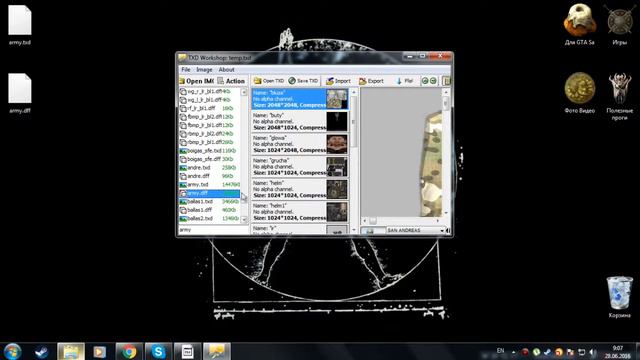The height and width of the screenshot is (360, 640).
Task: Open the 'Игры' desktop icon
Action: click(x=619, y=24)
